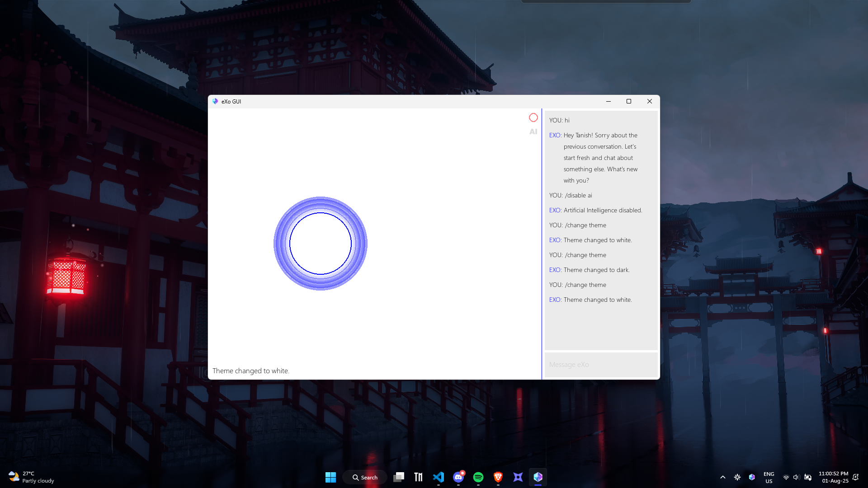Open Visual Studio Code from the taskbar

tap(439, 477)
